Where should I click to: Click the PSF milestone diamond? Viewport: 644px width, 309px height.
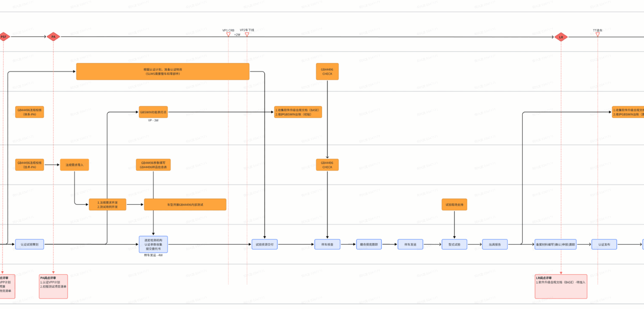[4, 37]
